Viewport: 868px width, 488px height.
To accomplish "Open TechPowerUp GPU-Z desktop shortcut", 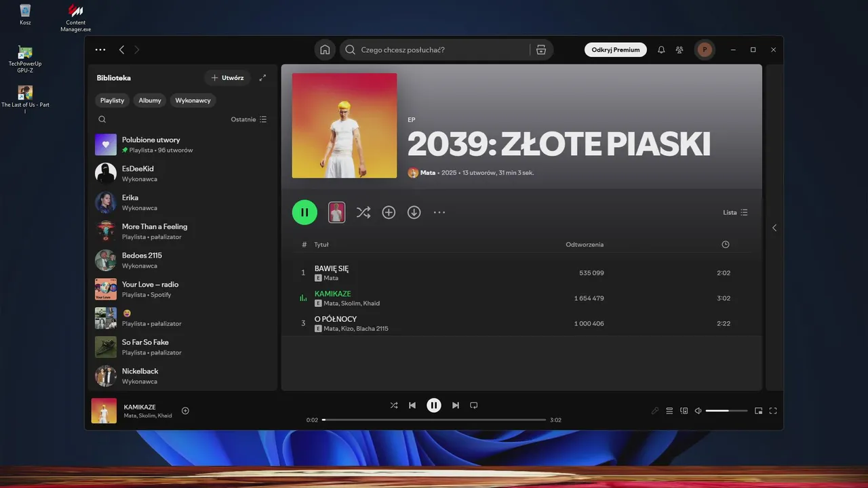I will coord(25,59).
